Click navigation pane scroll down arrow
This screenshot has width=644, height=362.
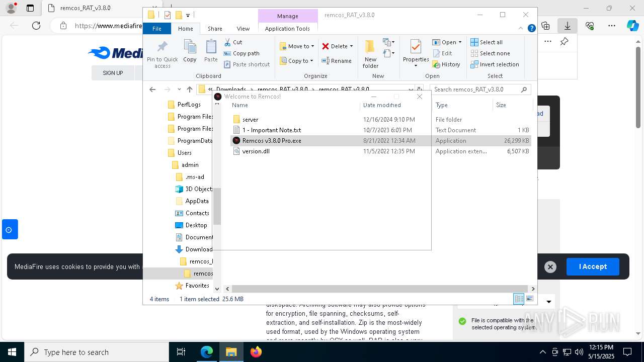click(x=217, y=289)
